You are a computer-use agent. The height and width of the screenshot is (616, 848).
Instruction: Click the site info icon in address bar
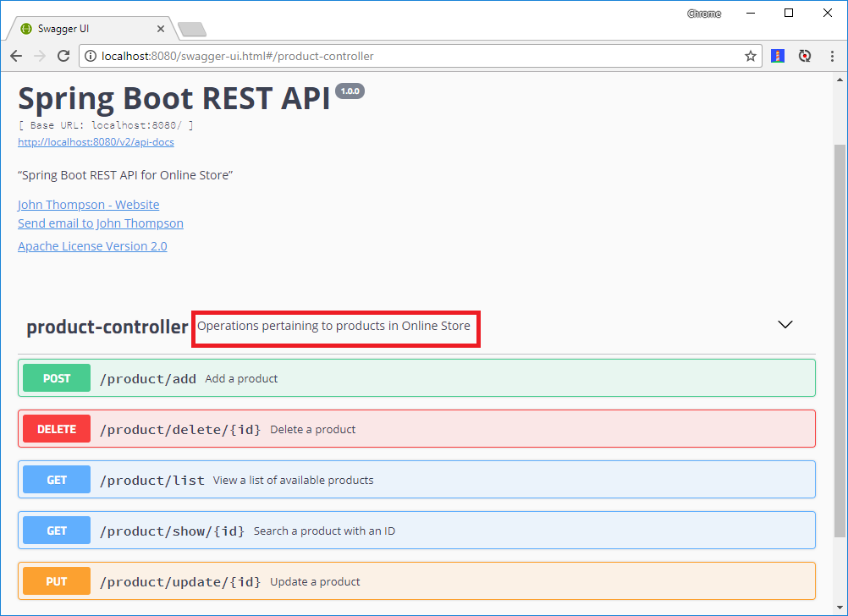tap(90, 56)
